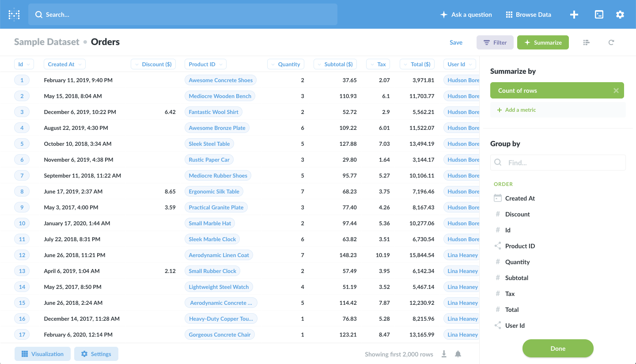Group by the Created At field
The height and width of the screenshot is (364, 636).
pos(520,198)
